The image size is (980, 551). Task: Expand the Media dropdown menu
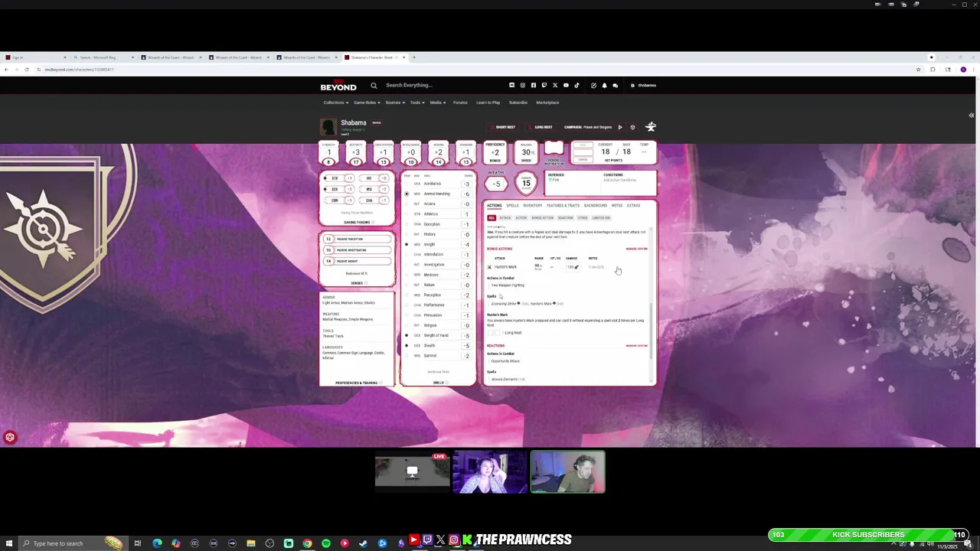437,103
